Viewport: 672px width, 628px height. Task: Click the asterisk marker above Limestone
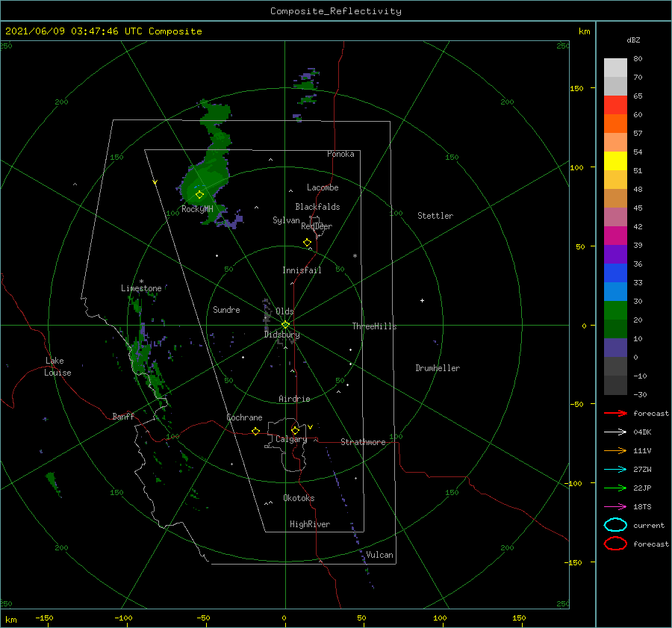pos(141,282)
